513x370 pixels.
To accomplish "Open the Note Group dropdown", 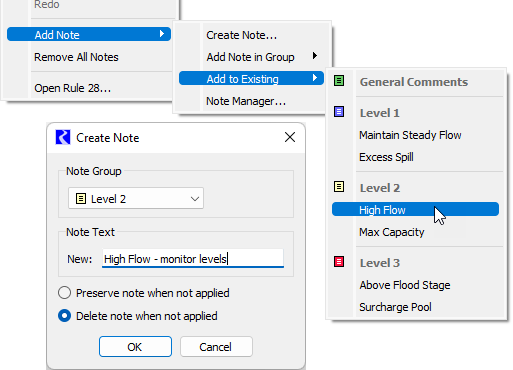I will tap(136, 198).
